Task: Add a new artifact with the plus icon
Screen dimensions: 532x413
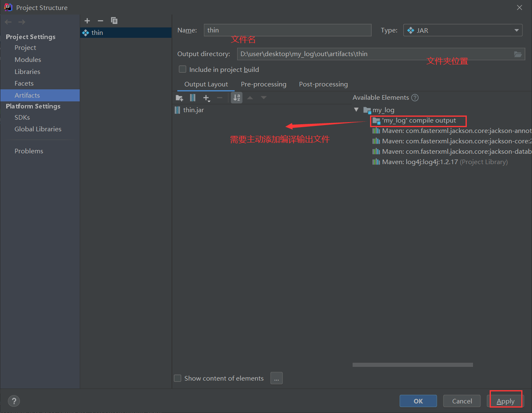Action: [x=87, y=21]
